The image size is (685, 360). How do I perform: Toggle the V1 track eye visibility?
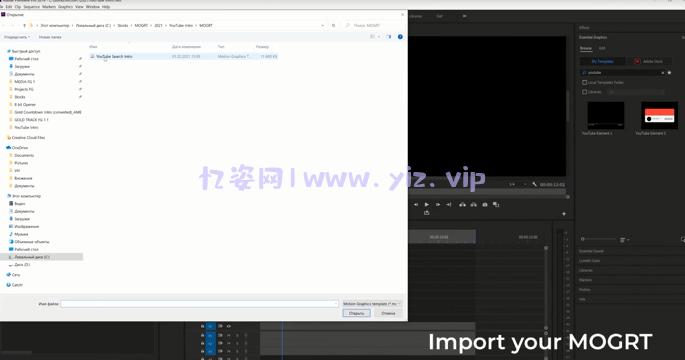pyautogui.click(x=228, y=326)
